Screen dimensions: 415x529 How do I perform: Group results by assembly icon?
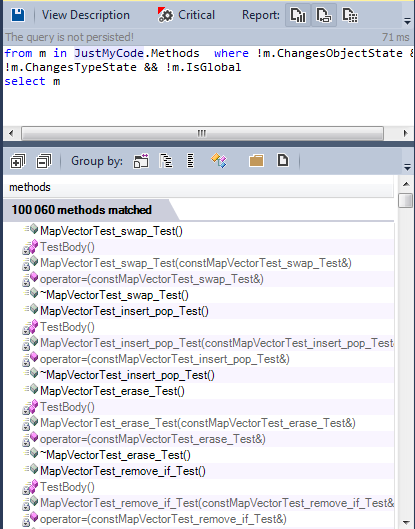141,161
